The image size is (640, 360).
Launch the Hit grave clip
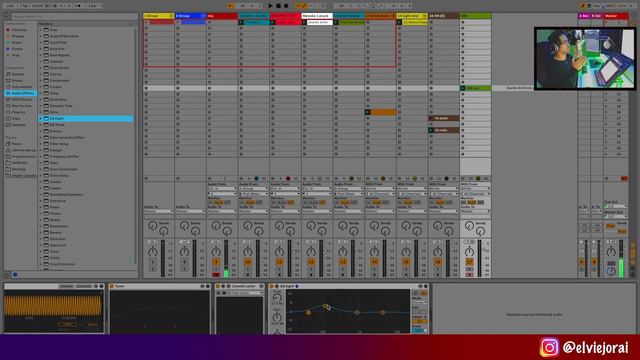(431, 118)
